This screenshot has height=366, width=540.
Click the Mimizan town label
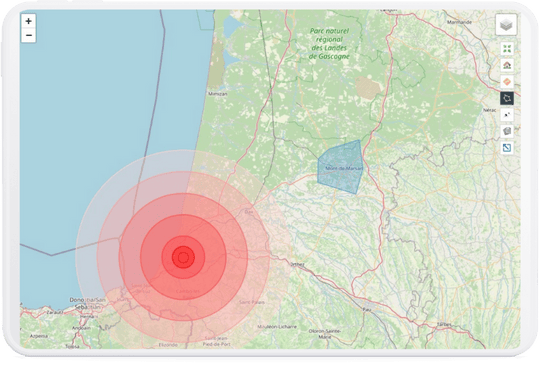tap(218, 94)
